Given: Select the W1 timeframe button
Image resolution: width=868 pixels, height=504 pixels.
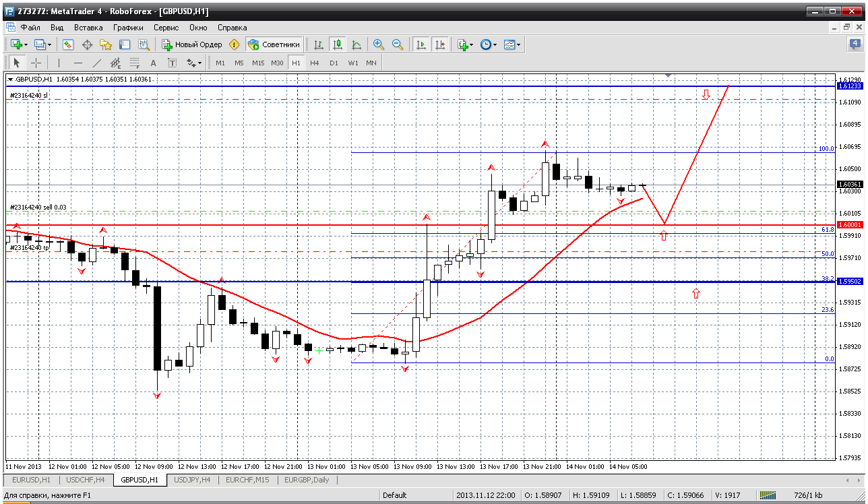Looking at the screenshot, I should click(x=353, y=63).
